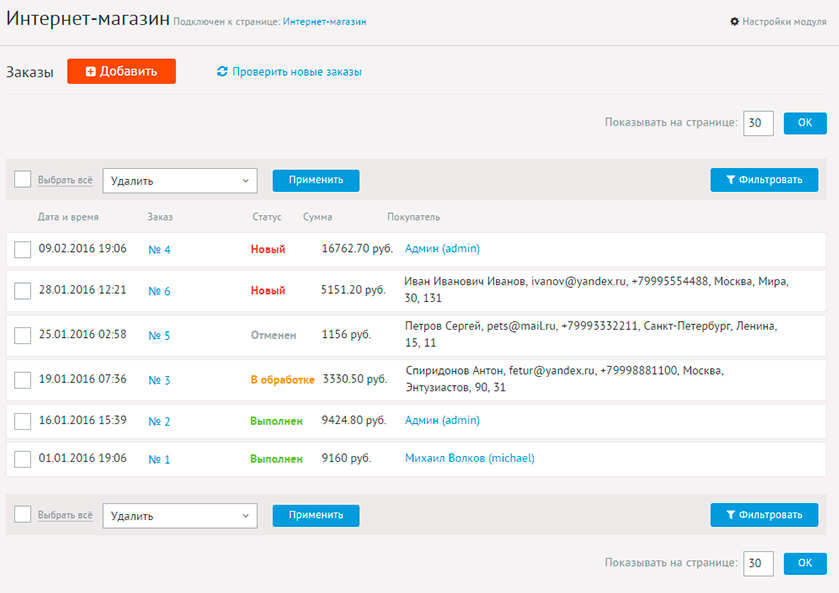
Task: Open the Проверить новые заказы link
Action: [x=297, y=72]
